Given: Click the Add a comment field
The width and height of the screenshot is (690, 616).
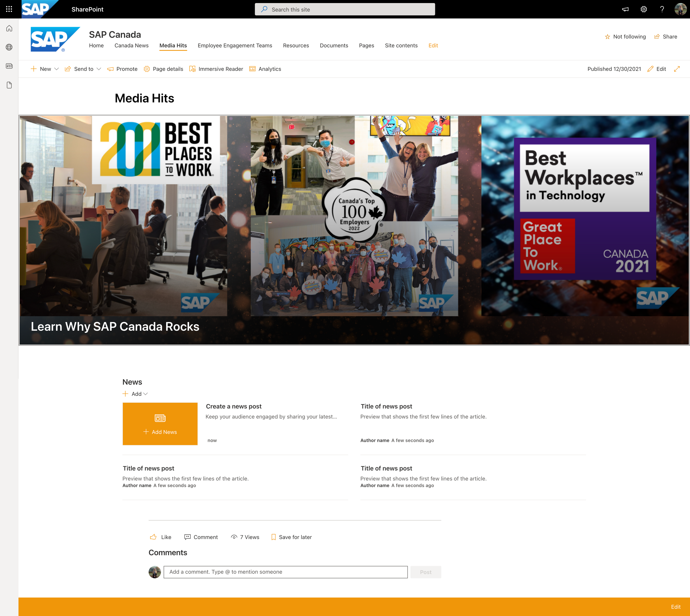Looking at the screenshot, I should click(285, 572).
